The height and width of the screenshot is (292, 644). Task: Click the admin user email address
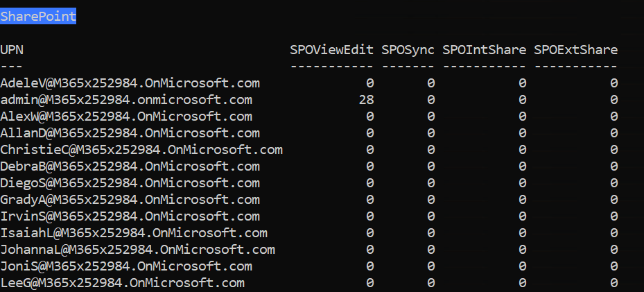point(125,100)
